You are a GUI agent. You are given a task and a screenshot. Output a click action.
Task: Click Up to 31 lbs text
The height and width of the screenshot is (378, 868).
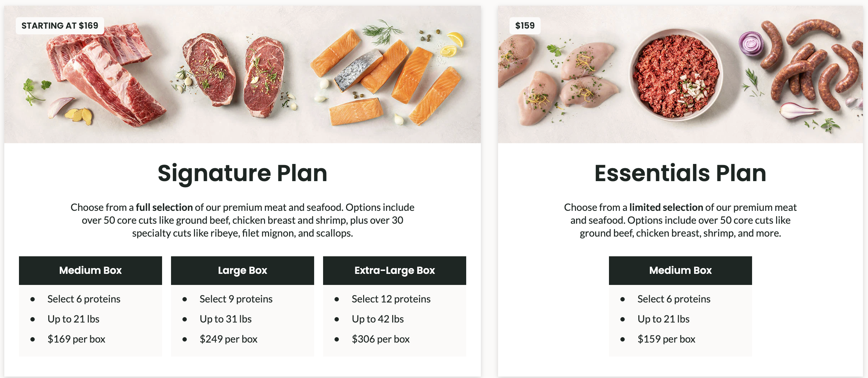tap(225, 319)
